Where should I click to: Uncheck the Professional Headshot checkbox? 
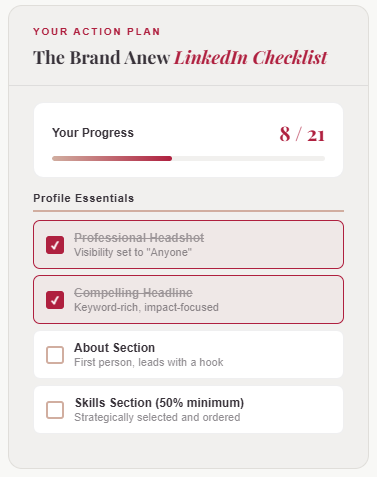tap(55, 245)
